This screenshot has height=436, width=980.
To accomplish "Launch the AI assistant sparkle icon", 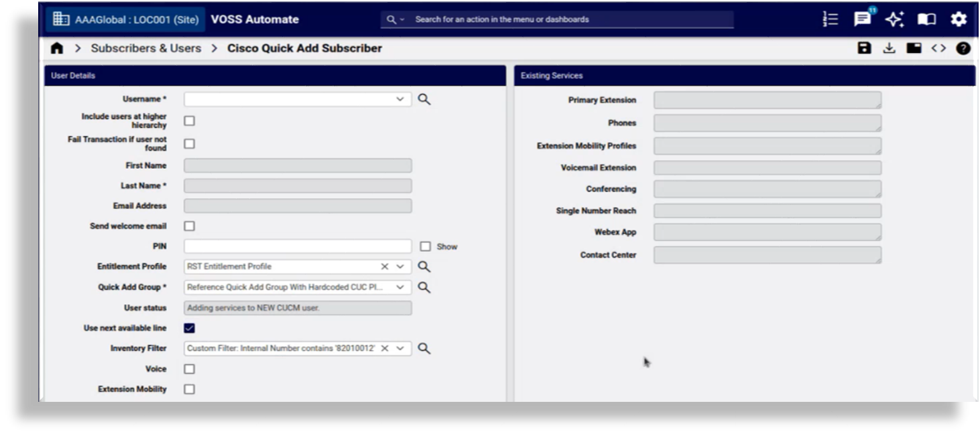I will (x=895, y=20).
